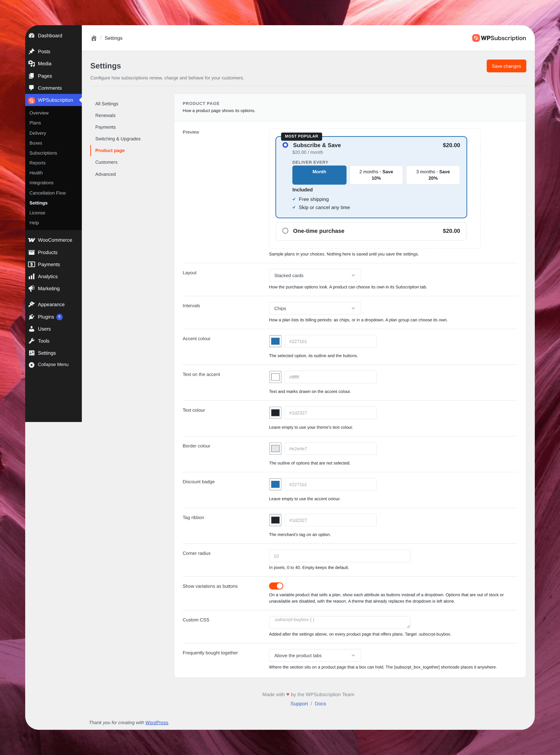Open the Support link in footer
The height and width of the screenshot is (755, 560).
299,704
